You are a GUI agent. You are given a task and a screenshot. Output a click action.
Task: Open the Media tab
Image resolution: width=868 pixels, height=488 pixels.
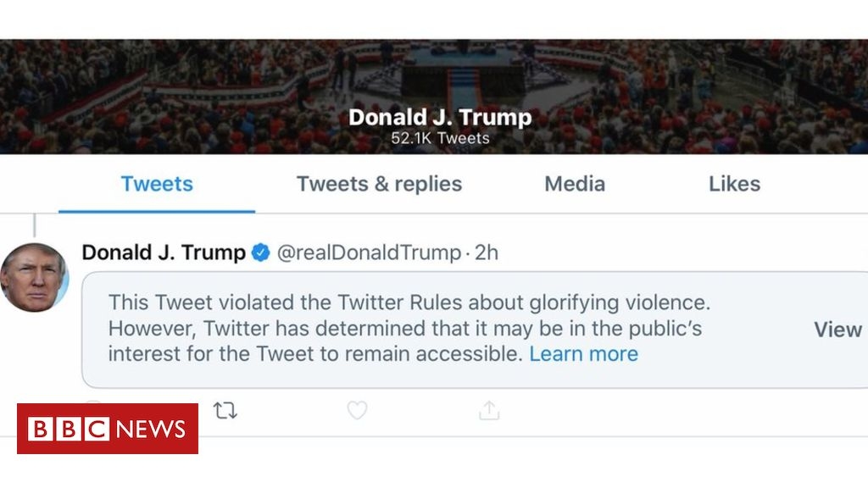(x=575, y=184)
